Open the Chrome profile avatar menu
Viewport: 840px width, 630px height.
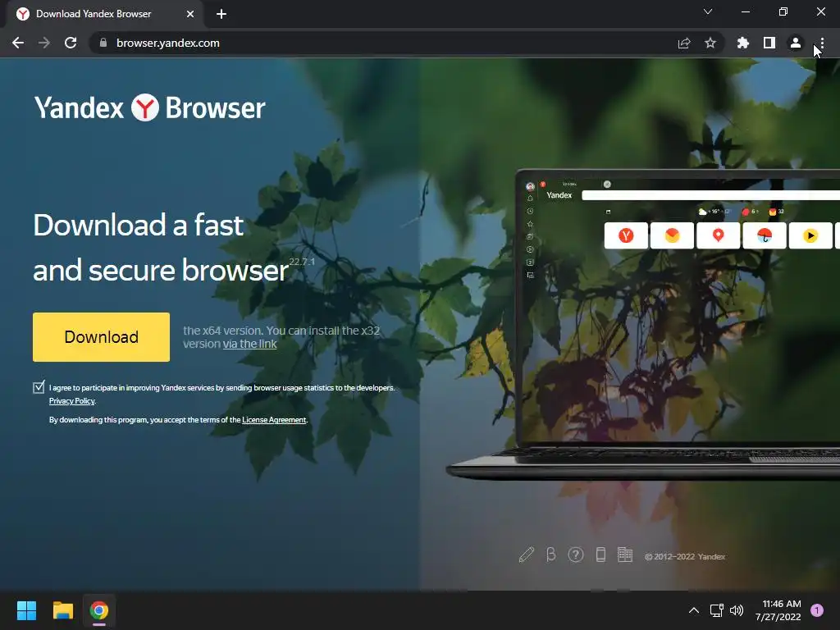pyautogui.click(x=796, y=43)
